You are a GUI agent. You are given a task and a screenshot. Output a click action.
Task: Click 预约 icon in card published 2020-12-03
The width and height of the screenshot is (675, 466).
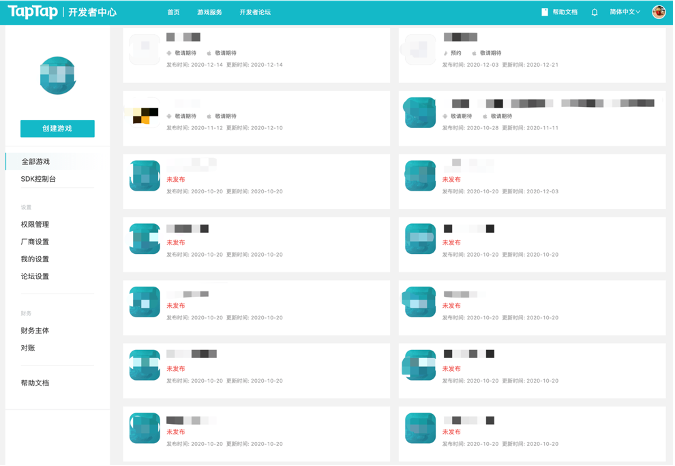445,53
